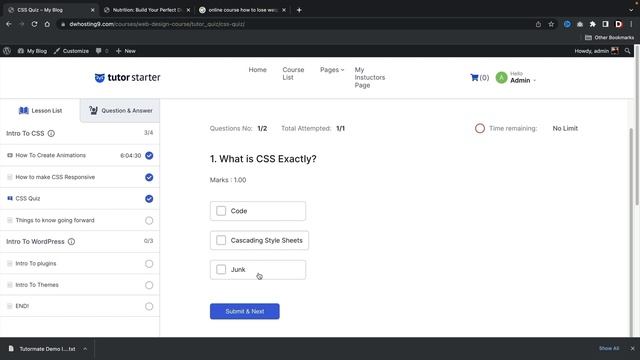Open Course List navigation link

click(x=293, y=73)
